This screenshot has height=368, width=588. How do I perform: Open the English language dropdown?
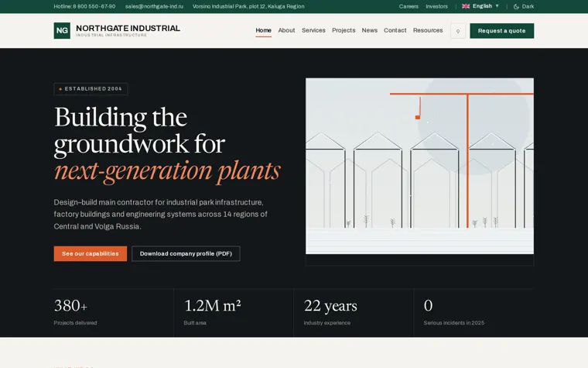(480, 6)
